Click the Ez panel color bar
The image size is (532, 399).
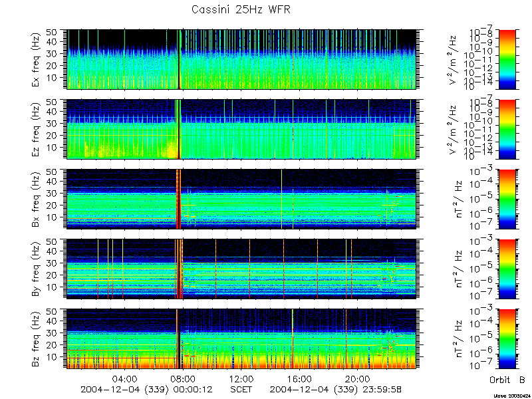point(507,129)
